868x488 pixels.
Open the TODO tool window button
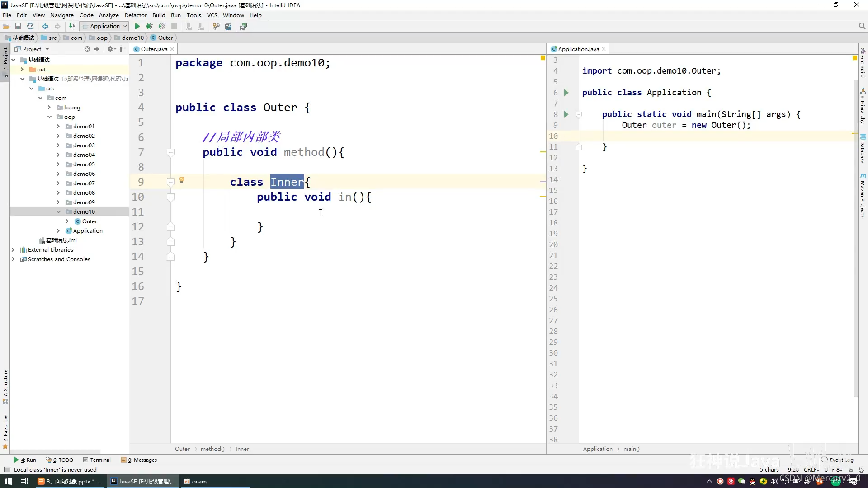click(x=59, y=460)
